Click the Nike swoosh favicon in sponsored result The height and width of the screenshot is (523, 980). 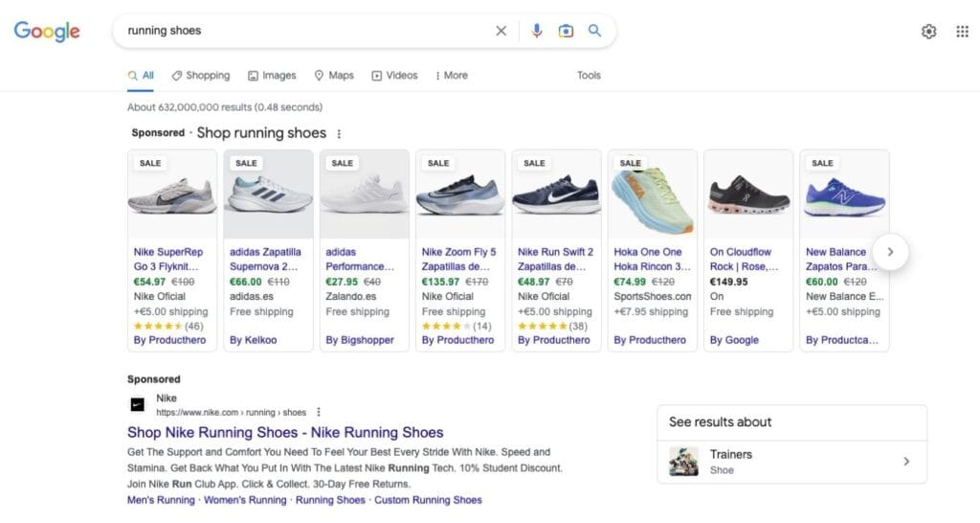[x=138, y=405]
